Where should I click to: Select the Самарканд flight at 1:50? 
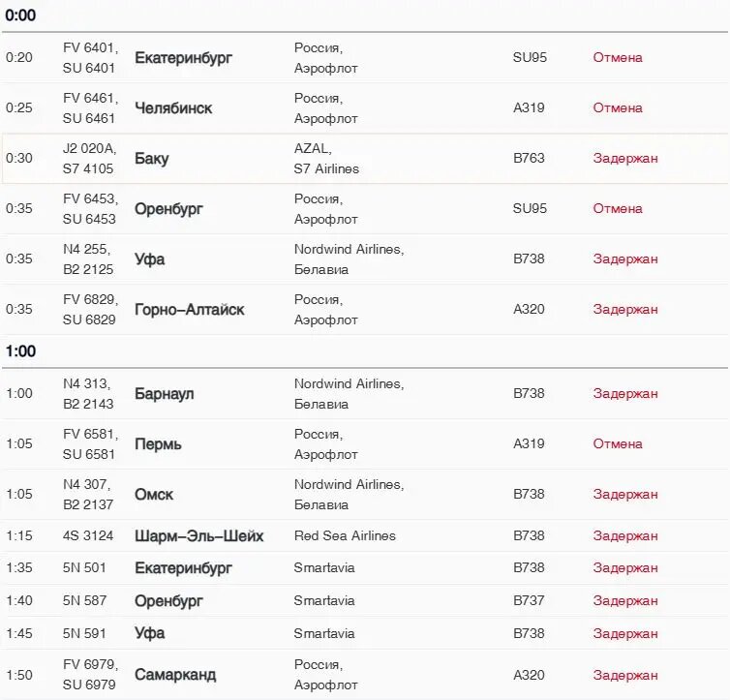coord(365,675)
